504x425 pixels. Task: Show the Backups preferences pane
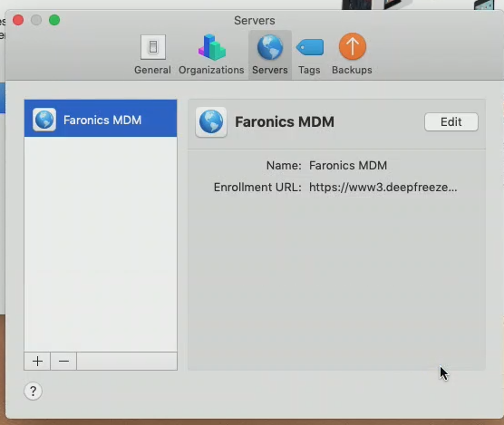click(x=352, y=55)
